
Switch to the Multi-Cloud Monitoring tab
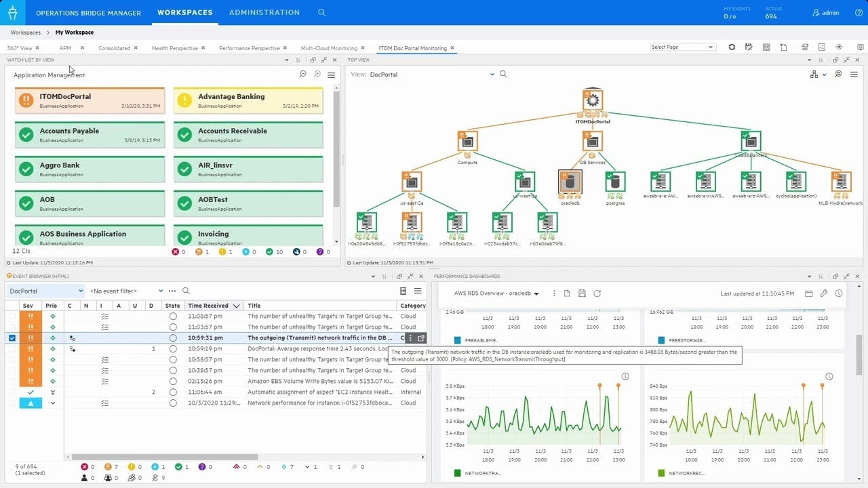[x=329, y=48]
